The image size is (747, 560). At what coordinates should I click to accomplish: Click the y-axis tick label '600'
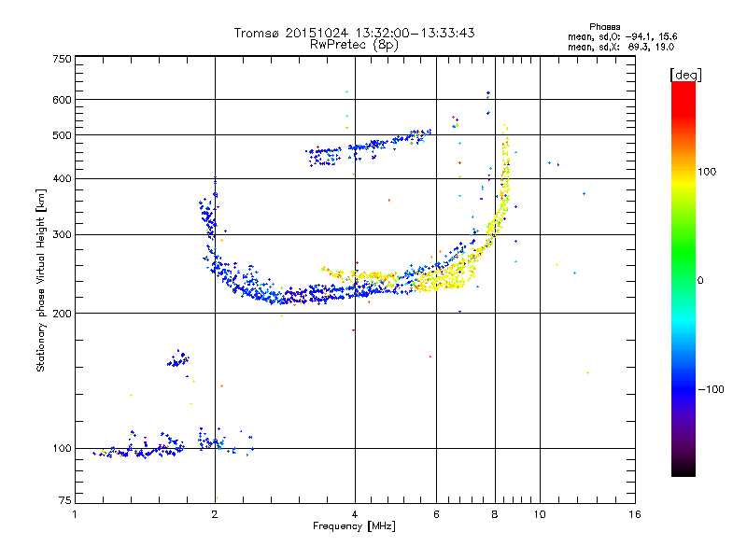click(x=62, y=100)
